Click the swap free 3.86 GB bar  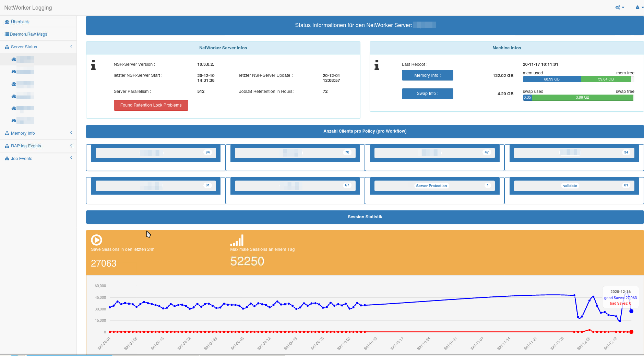582,98
